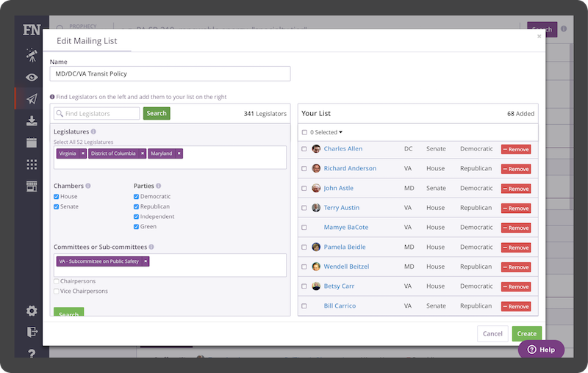Click the "341 Legislators" count text
This screenshot has height=373, width=588.
click(x=265, y=114)
